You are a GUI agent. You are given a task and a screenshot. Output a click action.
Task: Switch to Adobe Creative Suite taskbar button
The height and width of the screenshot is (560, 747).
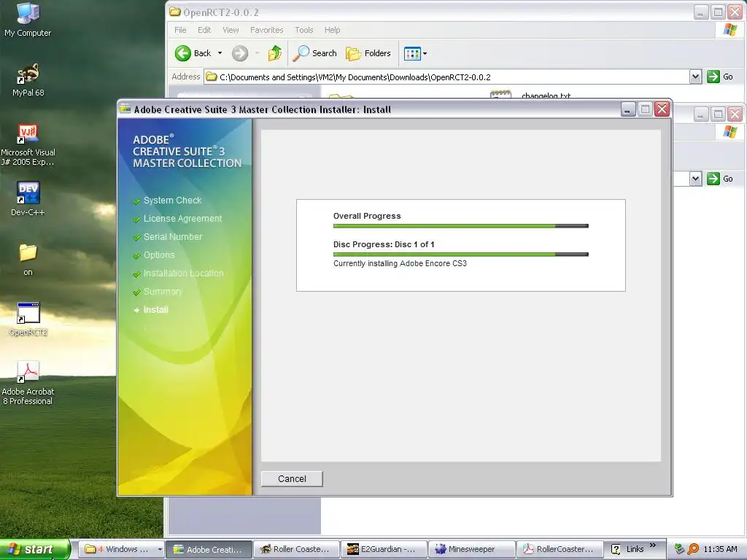click(x=209, y=549)
